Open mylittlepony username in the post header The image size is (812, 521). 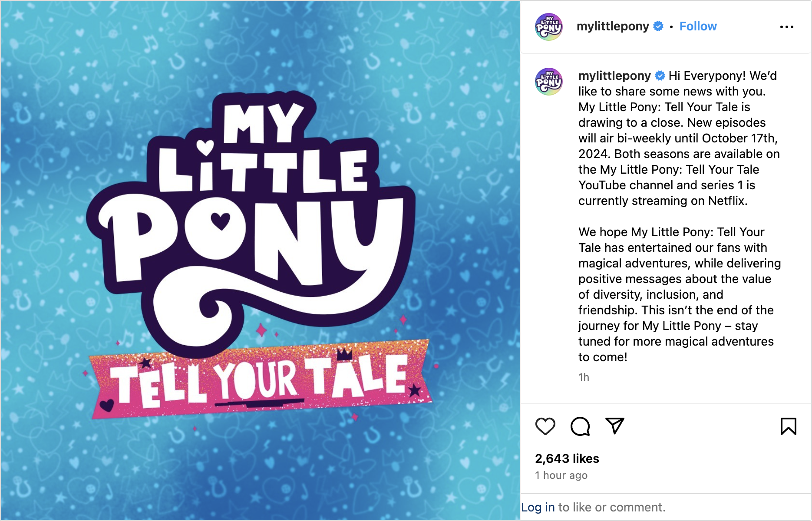pos(612,26)
